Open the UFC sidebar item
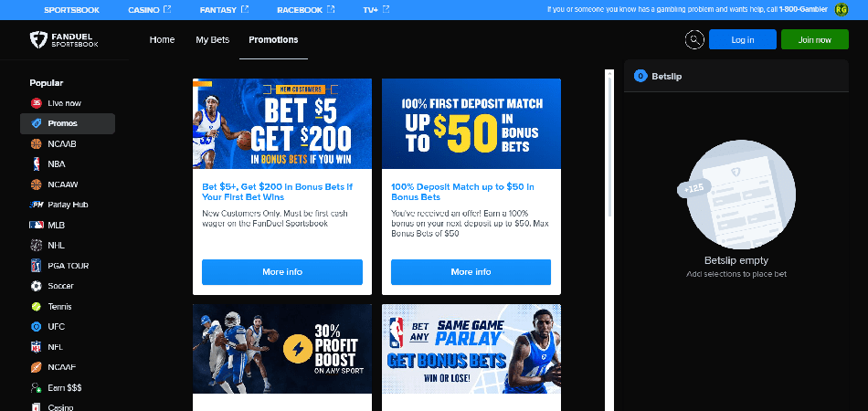 [x=48, y=327]
